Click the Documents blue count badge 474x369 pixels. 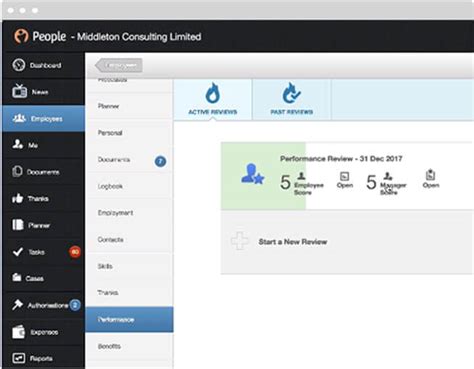(x=160, y=161)
